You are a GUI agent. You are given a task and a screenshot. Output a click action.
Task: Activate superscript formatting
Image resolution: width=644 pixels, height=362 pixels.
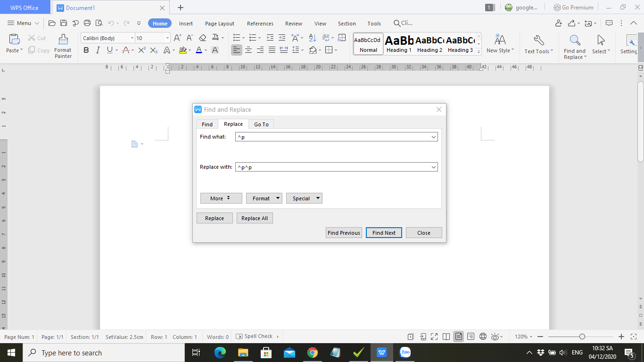pyautogui.click(x=141, y=49)
